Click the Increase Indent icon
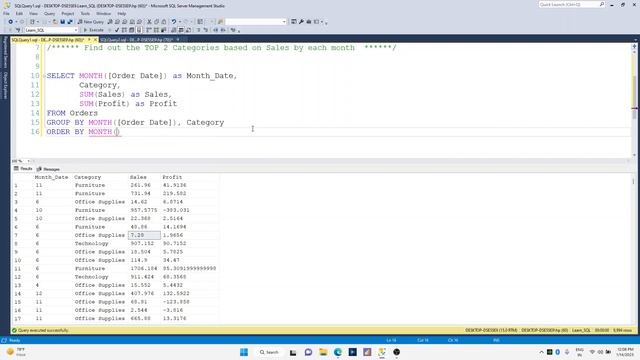Viewport: 640px width, 360px height. point(223,30)
